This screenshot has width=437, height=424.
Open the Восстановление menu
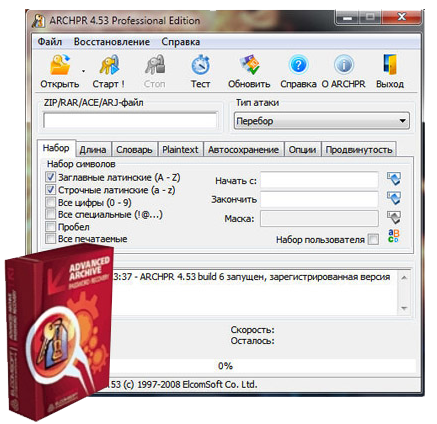[x=112, y=42]
